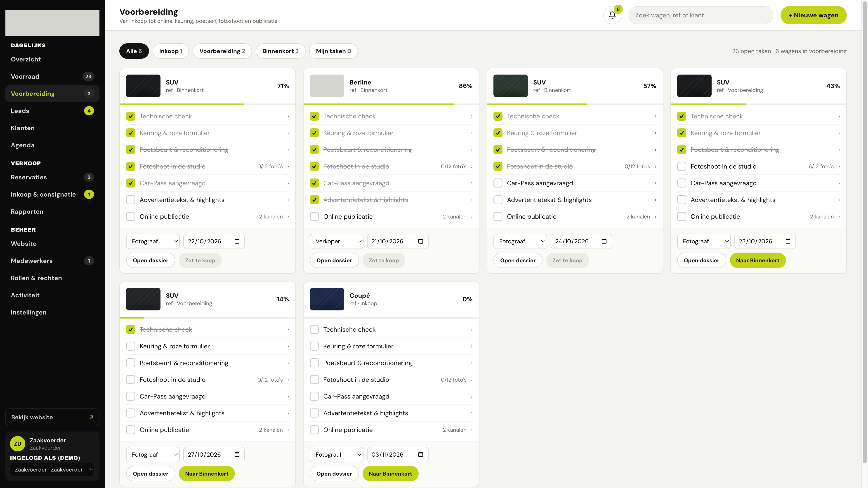Click the arrow icon on Bekijk website

pos(91,417)
